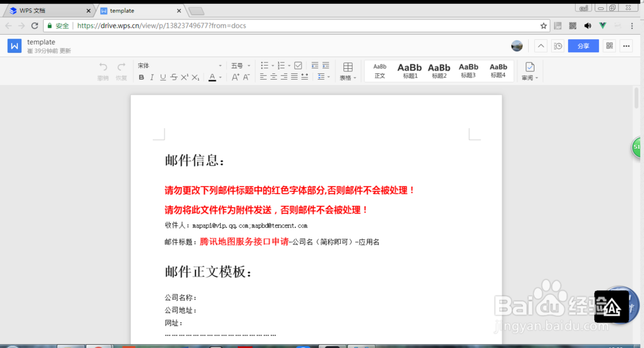This screenshot has width=644, height=348.
Task: Open a new browser tab
Action: tap(196, 11)
